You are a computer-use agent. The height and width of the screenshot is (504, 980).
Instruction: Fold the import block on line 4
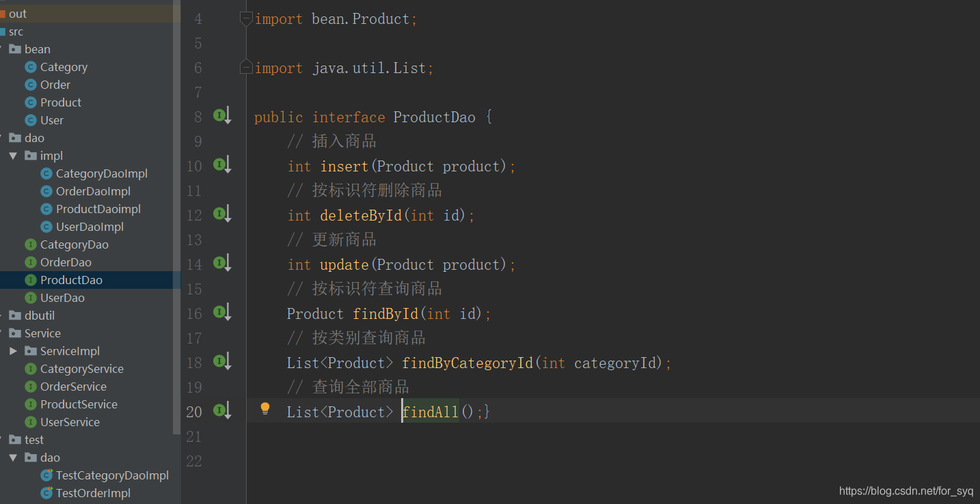(246, 19)
